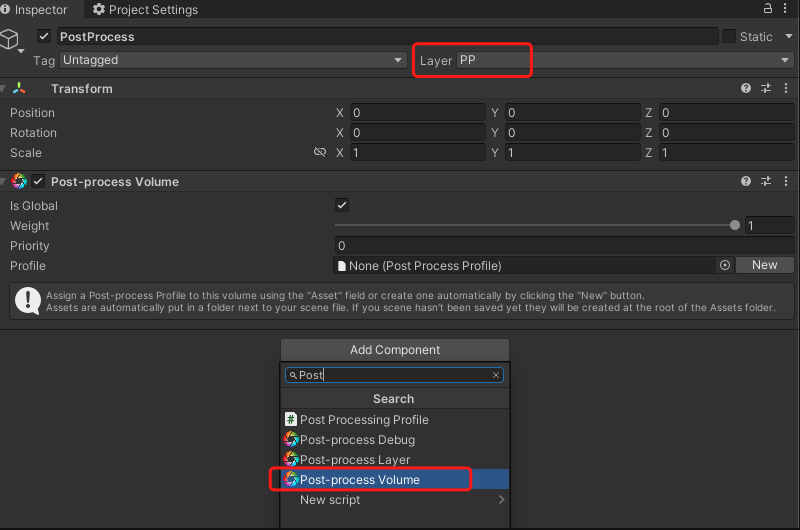This screenshot has width=800, height=530.
Task: Open the Profile object picker circle
Action: (x=725, y=266)
